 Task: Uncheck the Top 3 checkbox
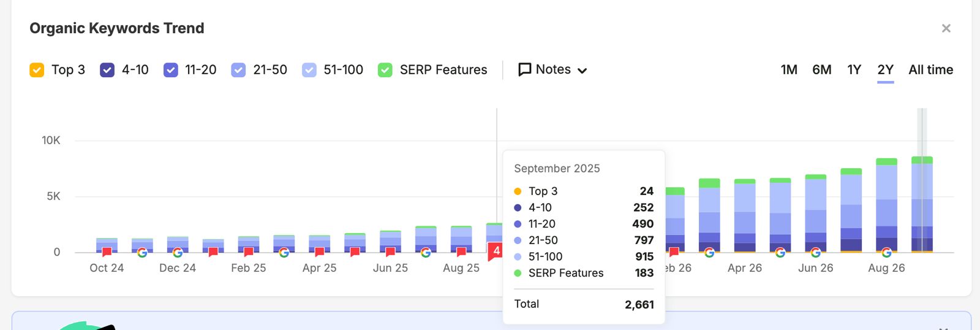(37, 70)
